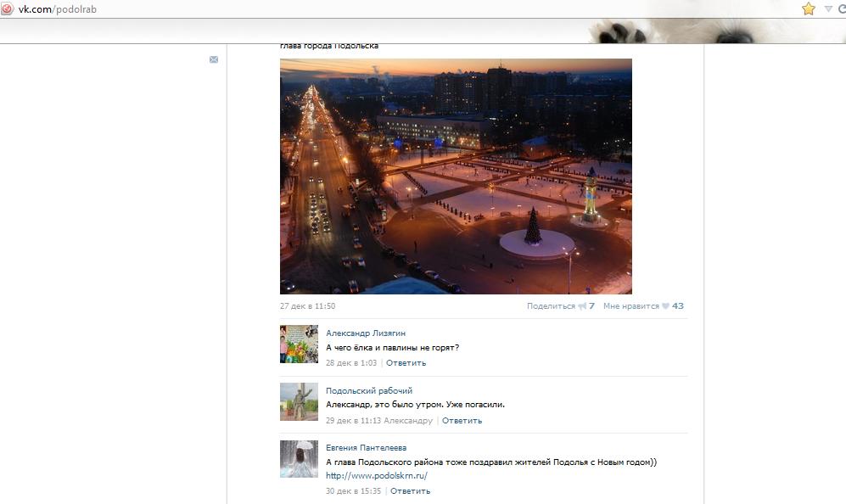Open Подольский рабочий name link

[x=369, y=391]
